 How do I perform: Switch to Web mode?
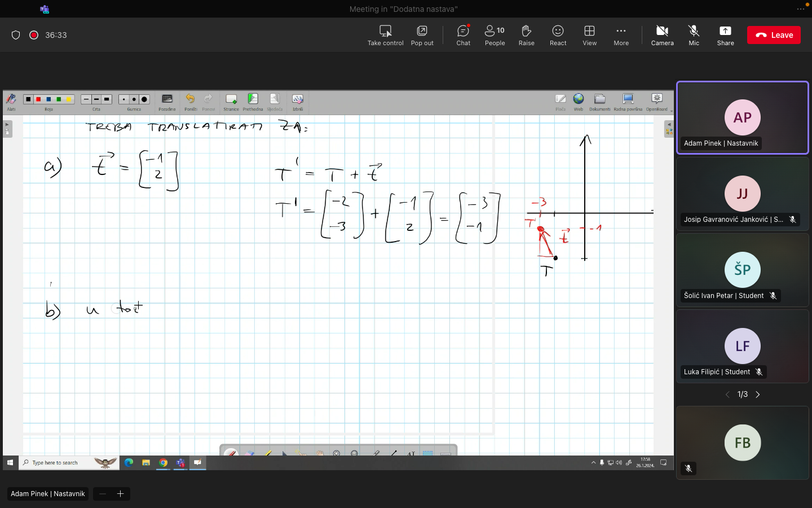pyautogui.click(x=579, y=102)
